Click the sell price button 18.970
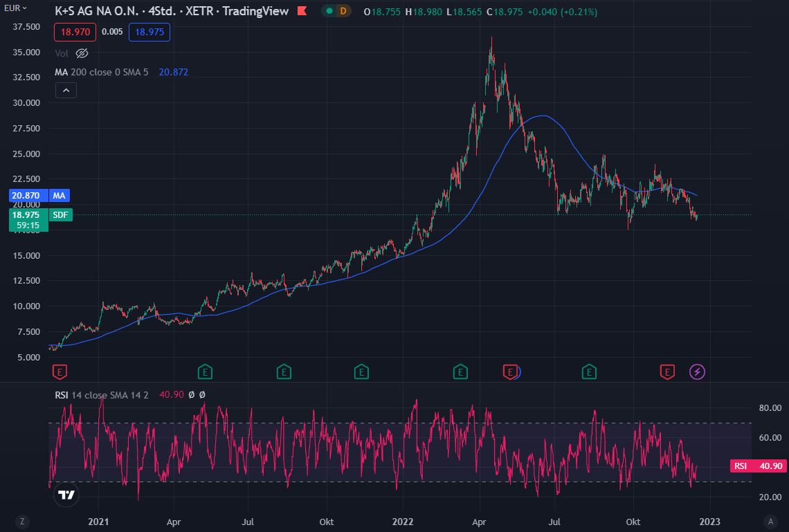 [x=75, y=32]
